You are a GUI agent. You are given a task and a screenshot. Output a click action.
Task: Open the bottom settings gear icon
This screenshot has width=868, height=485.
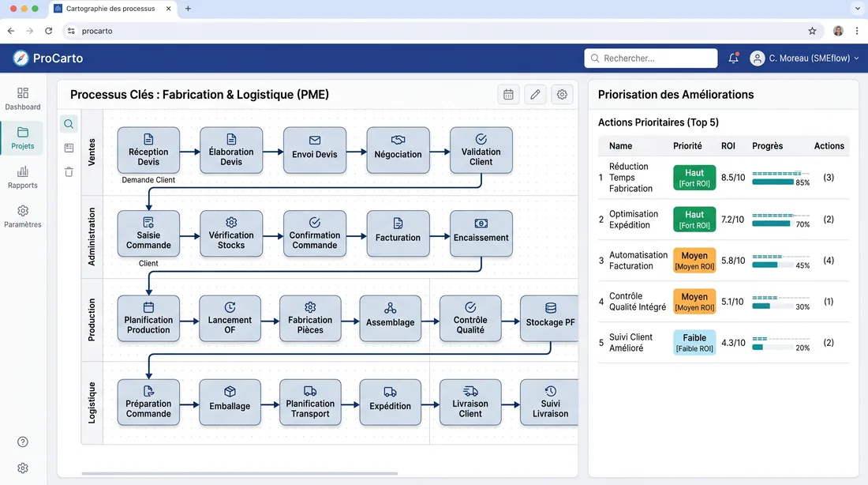(x=23, y=468)
